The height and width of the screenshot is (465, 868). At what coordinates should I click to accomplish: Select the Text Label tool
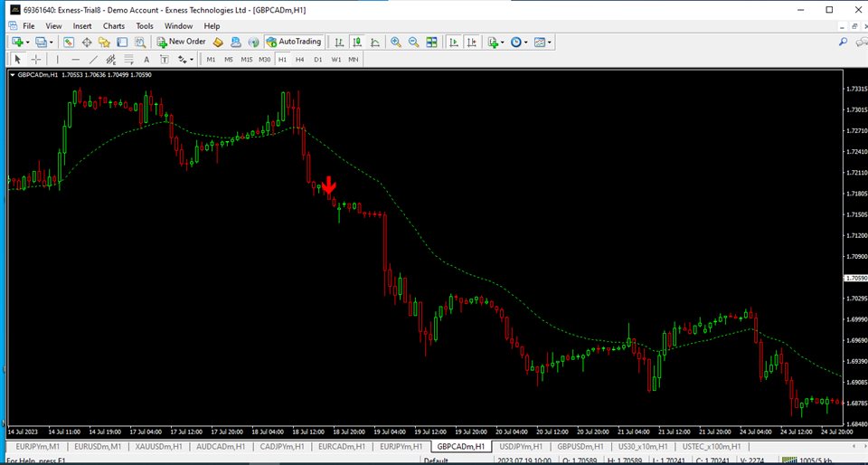click(x=165, y=59)
